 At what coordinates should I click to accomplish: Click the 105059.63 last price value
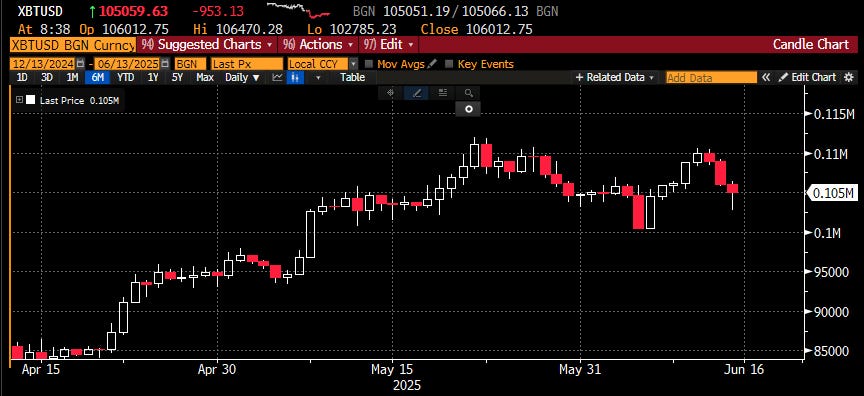(134, 11)
